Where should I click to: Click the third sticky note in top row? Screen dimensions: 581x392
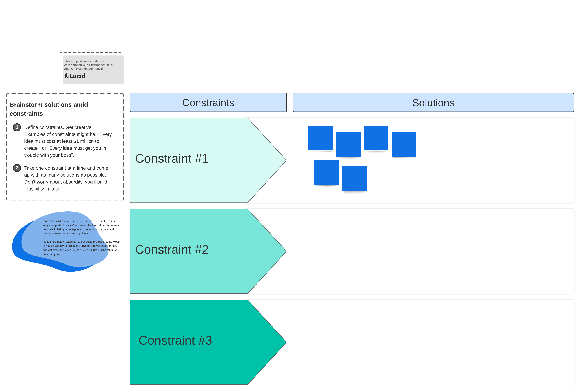[376, 138]
